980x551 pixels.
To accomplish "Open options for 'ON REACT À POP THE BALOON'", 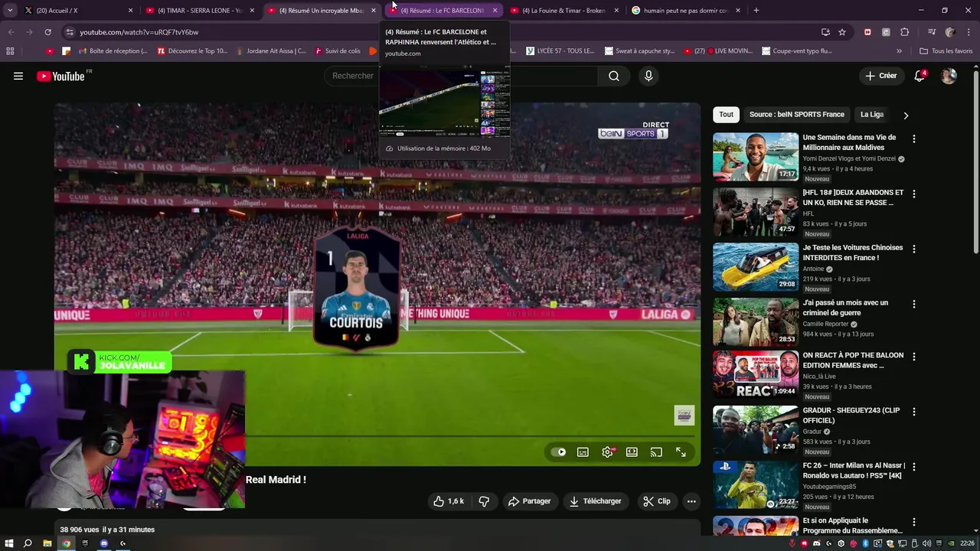I will 913,357.
